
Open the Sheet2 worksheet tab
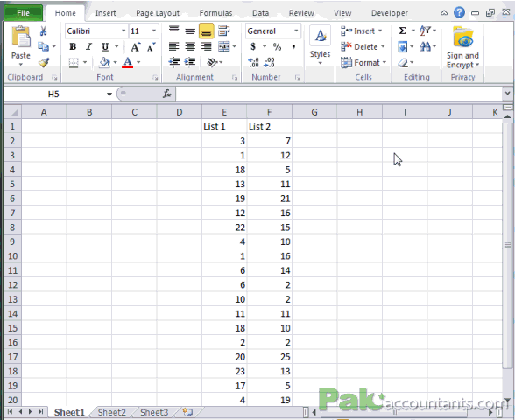[x=112, y=412]
